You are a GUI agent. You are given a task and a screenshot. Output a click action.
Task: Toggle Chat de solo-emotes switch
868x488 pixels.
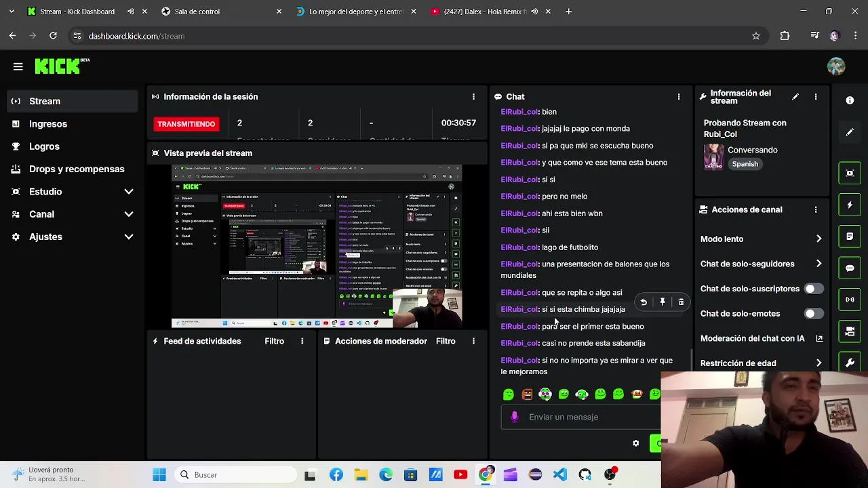tap(813, 314)
